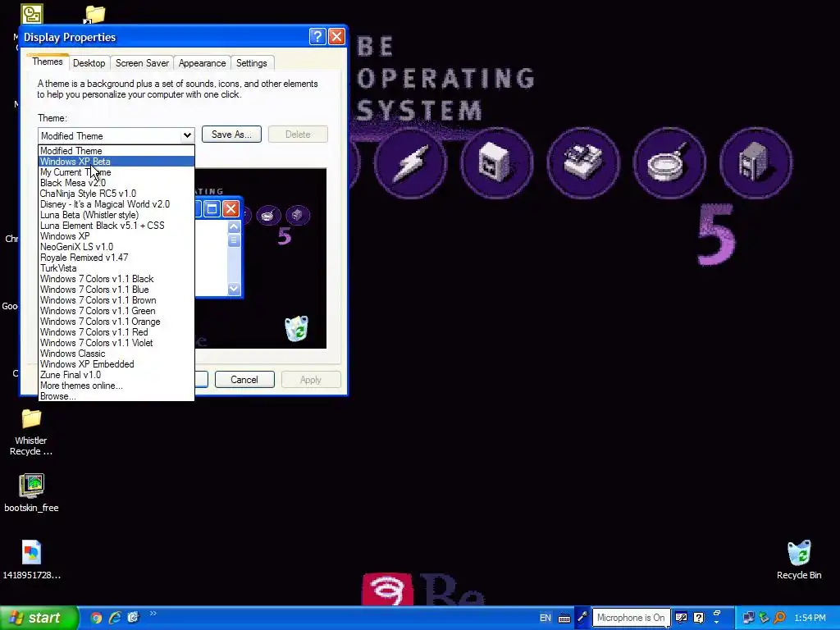
Task: Choose Luna Beta (Whistler style) theme
Action: [116, 215]
